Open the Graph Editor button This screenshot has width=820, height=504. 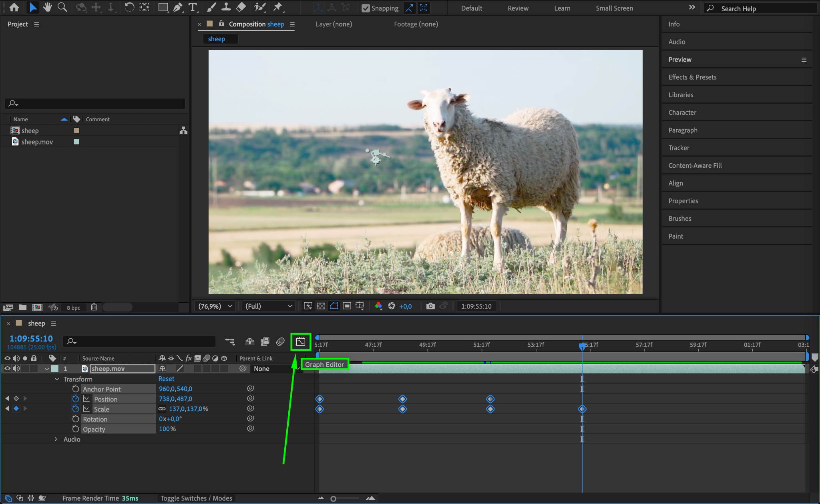click(x=300, y=341)
